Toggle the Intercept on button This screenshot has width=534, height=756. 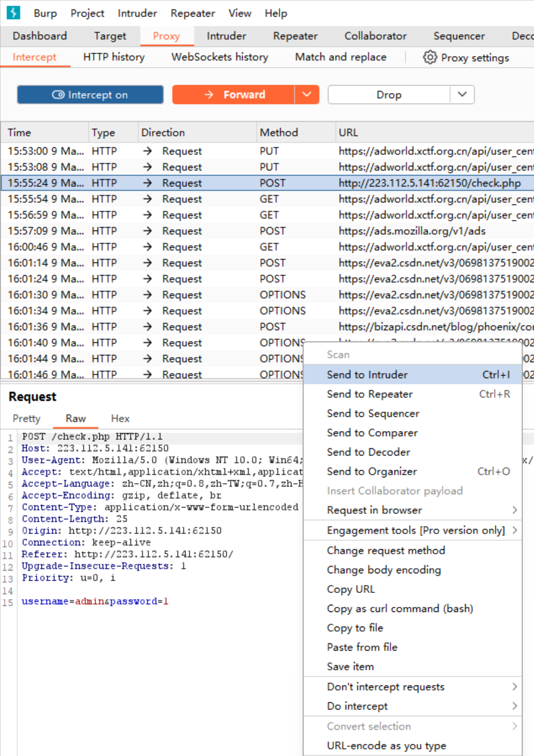[x=90, y=95]
